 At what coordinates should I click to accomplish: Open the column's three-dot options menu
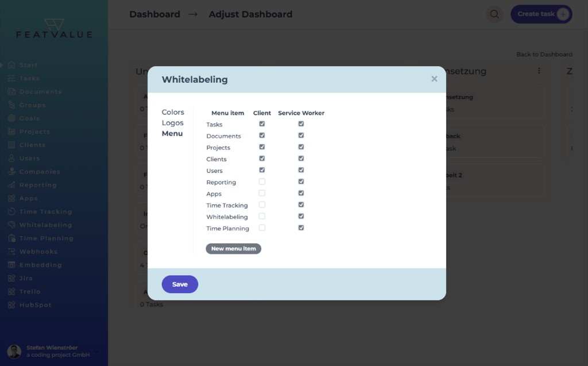[x=539, y=71]
